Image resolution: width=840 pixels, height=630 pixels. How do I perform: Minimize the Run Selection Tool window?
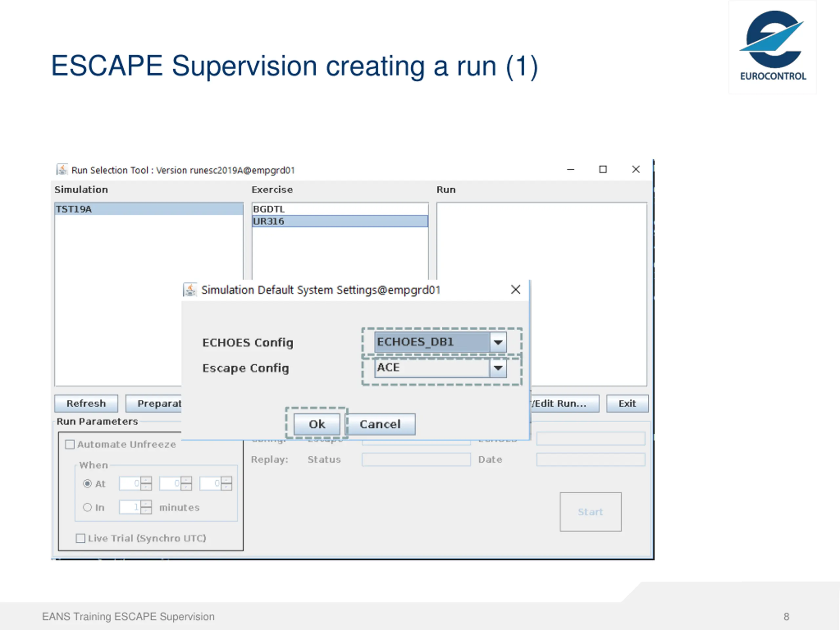tap(570, 169)
